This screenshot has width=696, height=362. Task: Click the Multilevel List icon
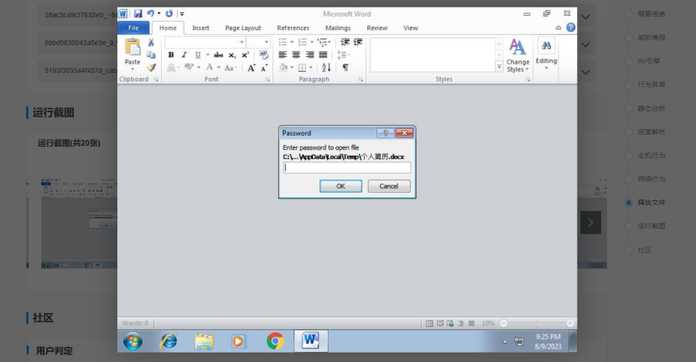[x=322, y=42]
